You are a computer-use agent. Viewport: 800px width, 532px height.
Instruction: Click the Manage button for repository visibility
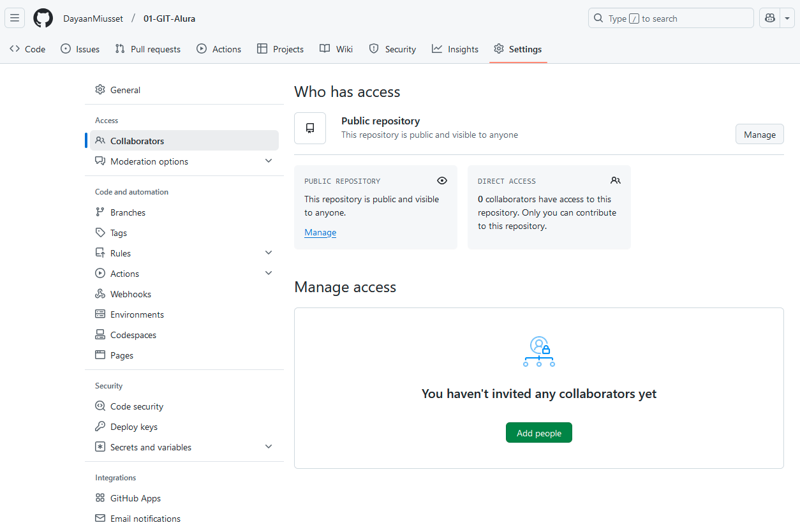[x=760, y=135]
